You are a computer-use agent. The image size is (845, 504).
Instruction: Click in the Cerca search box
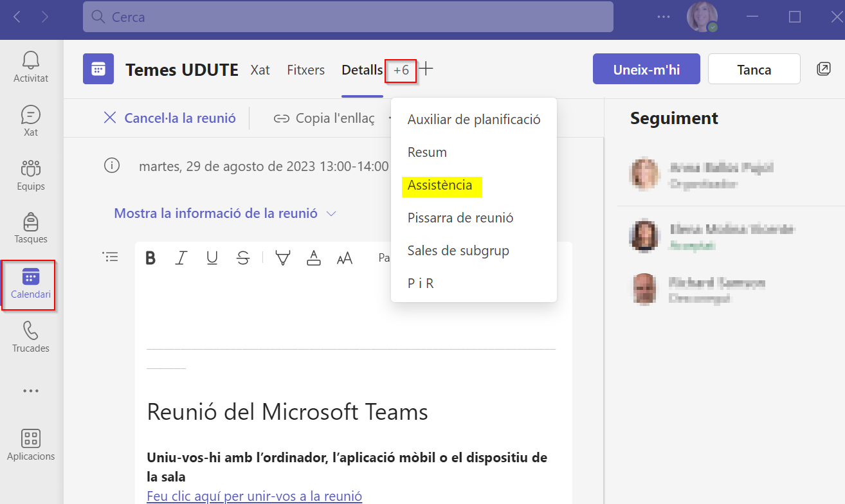coord(348,17)
